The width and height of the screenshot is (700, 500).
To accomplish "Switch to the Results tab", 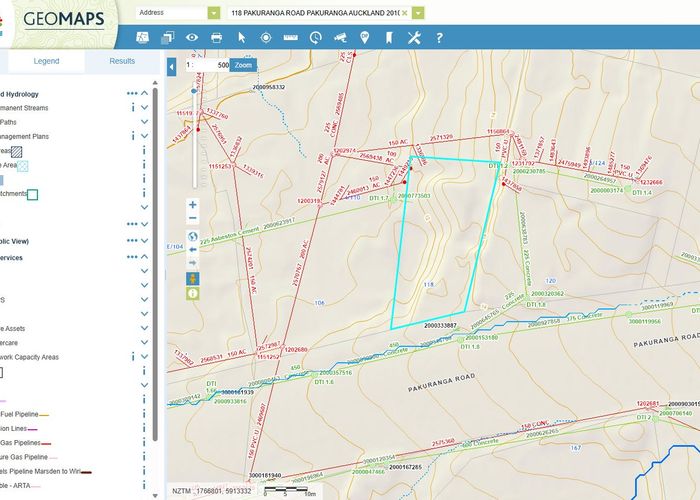I will [x=122, y=61].
